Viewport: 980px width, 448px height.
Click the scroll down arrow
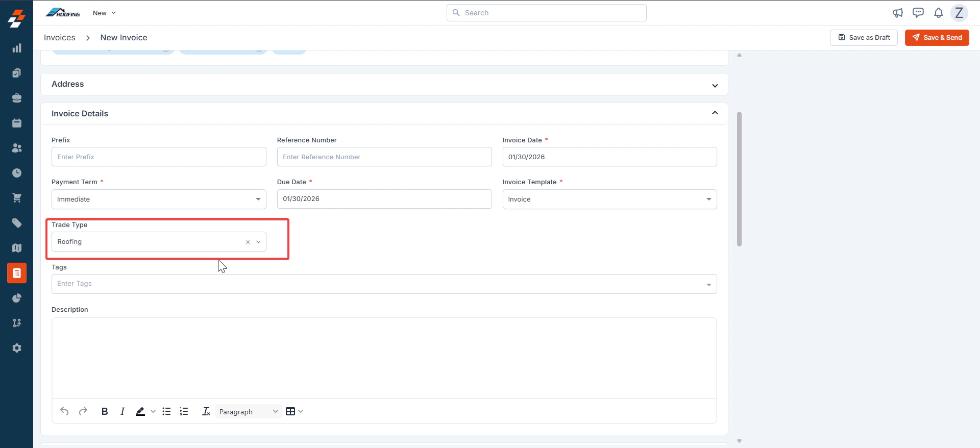tap(739, 441)
